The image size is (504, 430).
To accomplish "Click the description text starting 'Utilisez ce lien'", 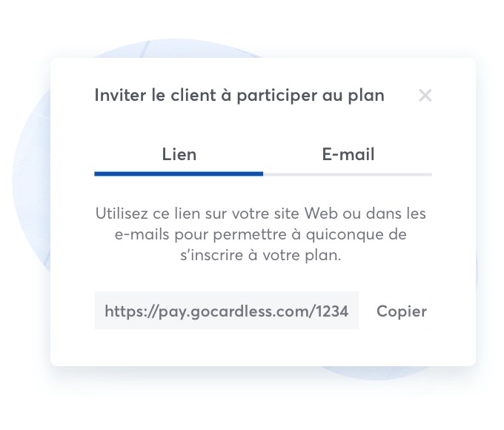I will (262, 214).
